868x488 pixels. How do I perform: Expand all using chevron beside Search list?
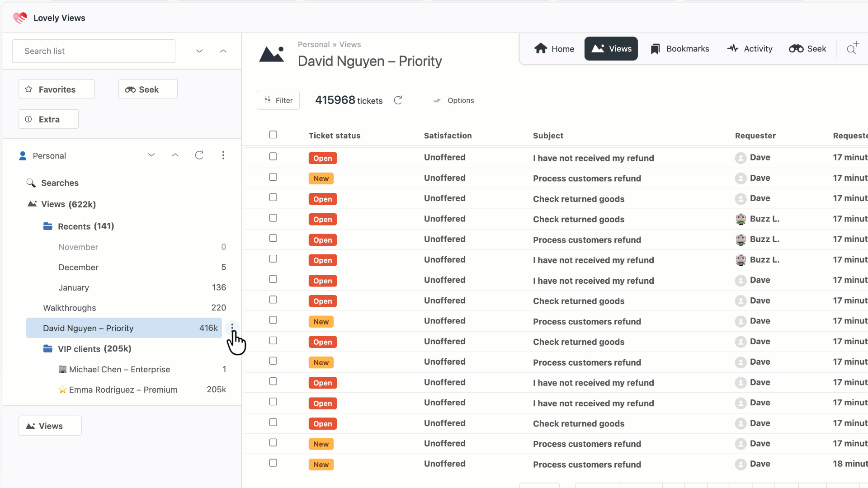[x=199, y=51]
